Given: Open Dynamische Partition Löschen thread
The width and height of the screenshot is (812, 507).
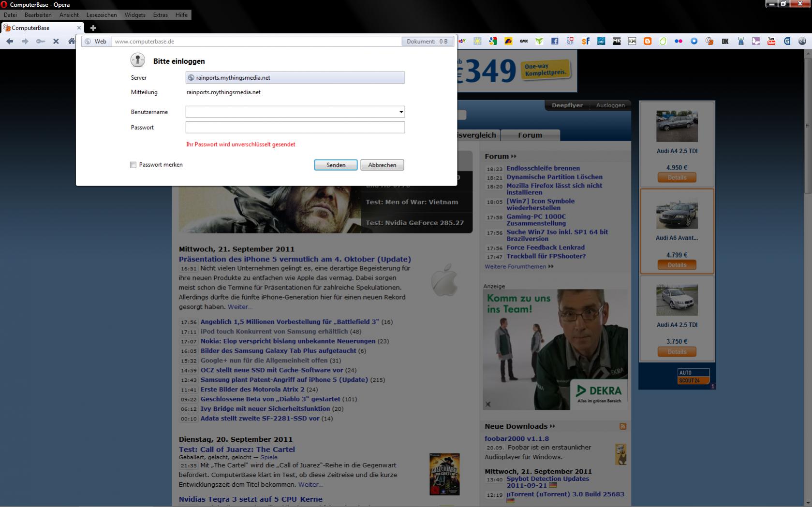Looking at the screenshot, I should (x=555, y=177).
